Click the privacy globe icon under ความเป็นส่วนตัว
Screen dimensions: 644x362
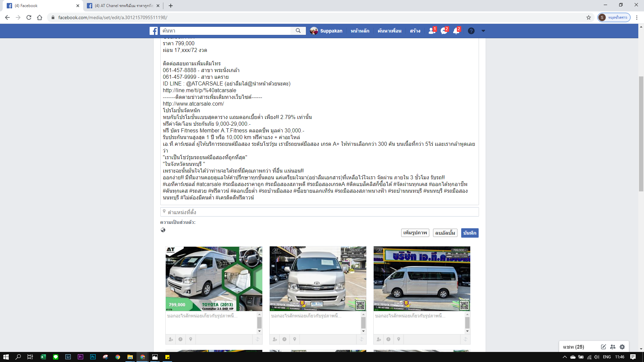point(163,230)
